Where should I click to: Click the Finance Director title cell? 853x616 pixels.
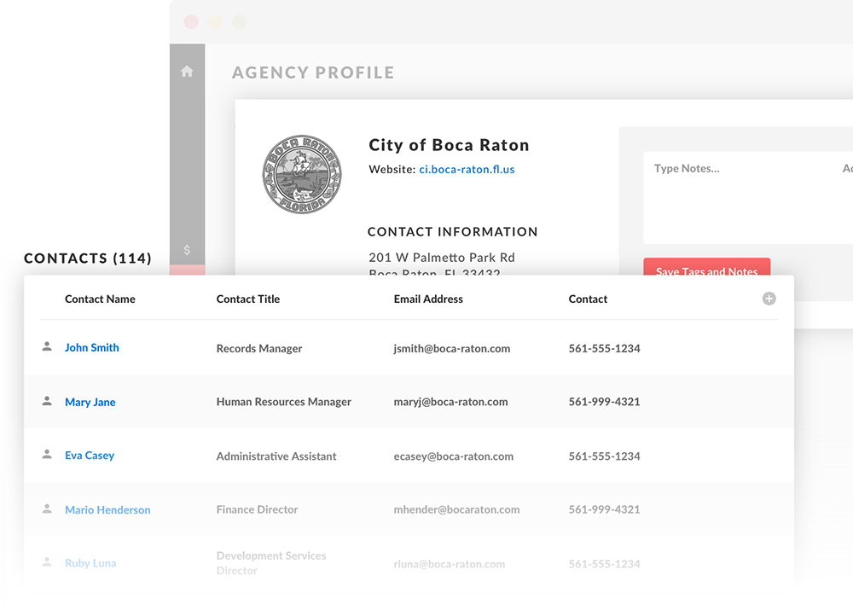[x=258, y=509]
